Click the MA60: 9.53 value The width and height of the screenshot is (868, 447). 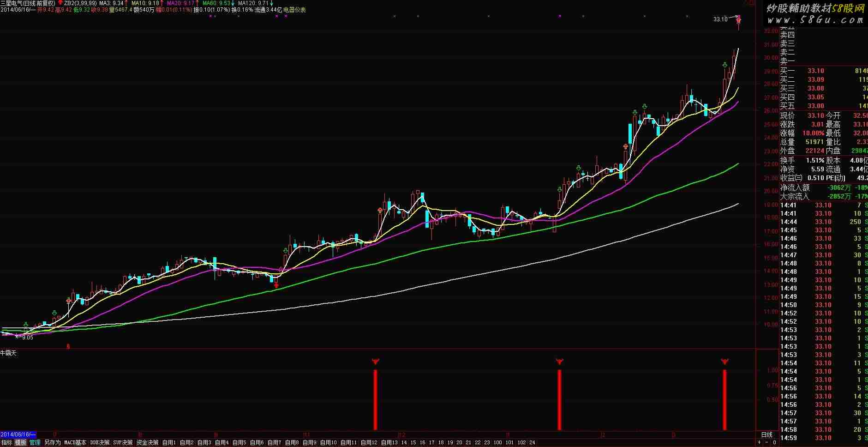[x=216, y=3]
